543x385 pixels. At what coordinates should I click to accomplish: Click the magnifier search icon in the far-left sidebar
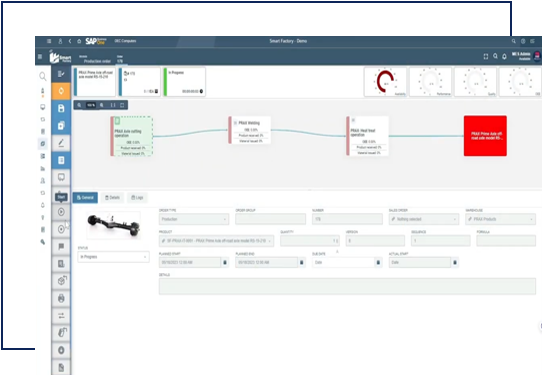(x=43, y=76)
